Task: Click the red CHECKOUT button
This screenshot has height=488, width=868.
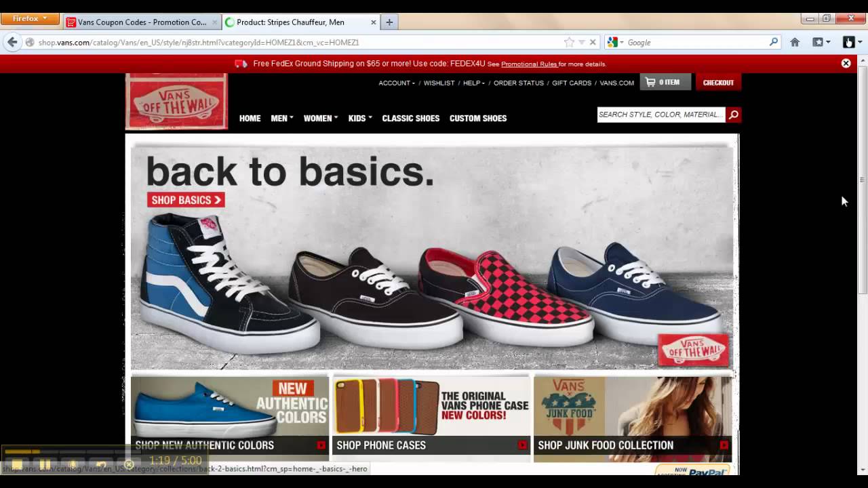Action: point(718,82)
